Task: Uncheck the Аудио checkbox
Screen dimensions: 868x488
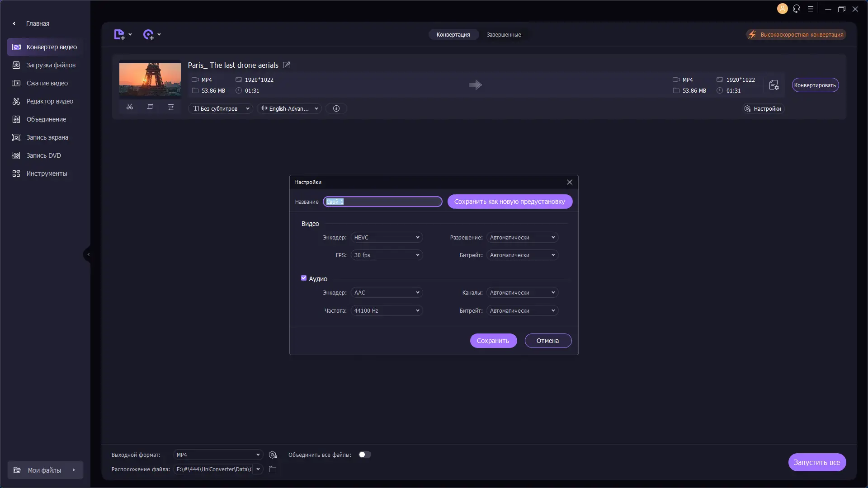Action: [x=304, y=278]
